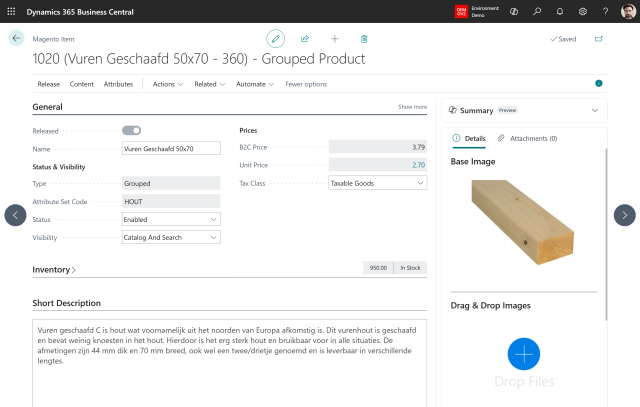Switch to the Details tab
This screenshot has width=640, height=407.
pyautogui.click(x=469, y=138)
